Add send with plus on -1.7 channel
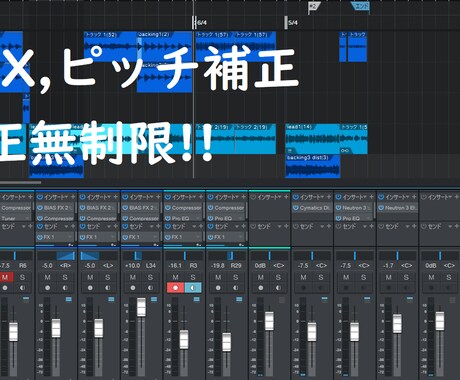 coord(414,226)
